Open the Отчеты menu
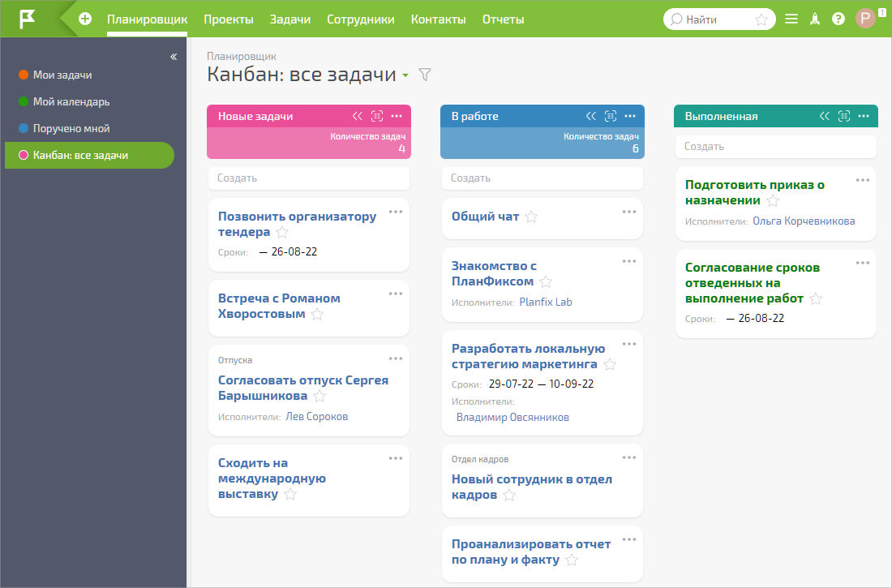 click(503, 19)
